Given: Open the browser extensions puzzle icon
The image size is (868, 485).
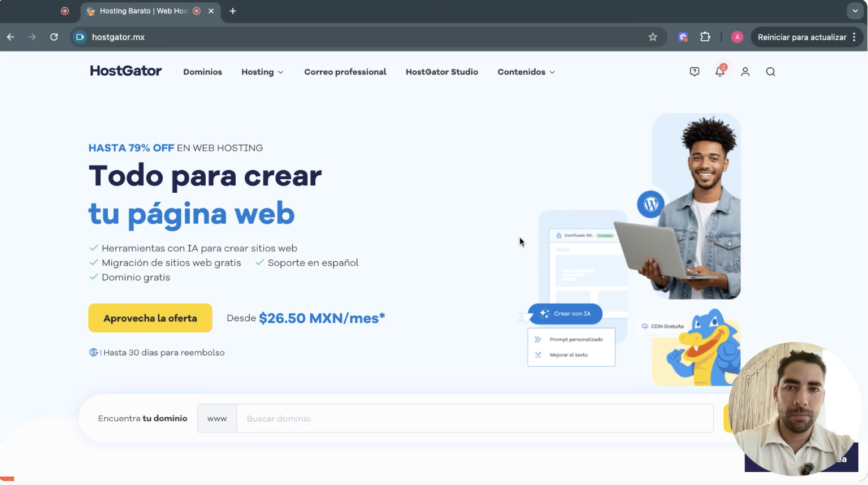Looking at the screenshot, I should [x=705, y=37].
